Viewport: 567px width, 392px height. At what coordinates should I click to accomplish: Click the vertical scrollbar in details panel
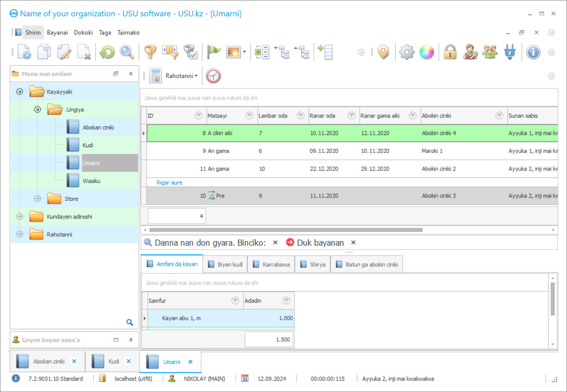tap(553, 299)
